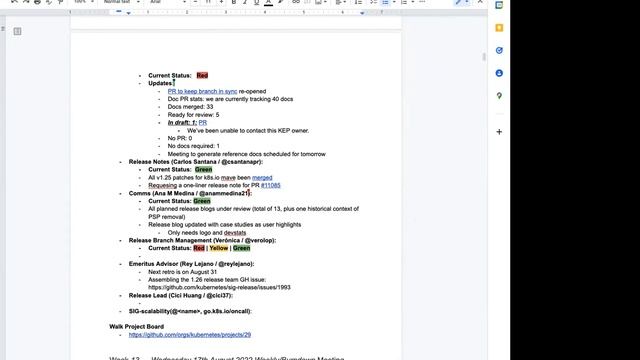640x360 pixels.
Task: Click the 'SIG-scalability' line
Action: pyautogui.click(x=190, y=311)
